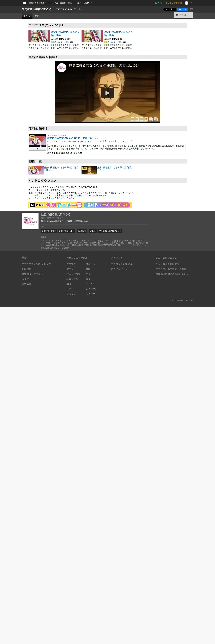Play the 第2話 embedded video

108,93
